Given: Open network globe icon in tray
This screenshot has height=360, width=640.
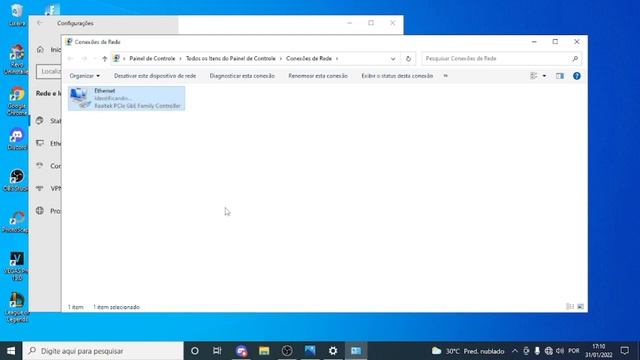Looking at the screenshot, I should click(549, 351).
